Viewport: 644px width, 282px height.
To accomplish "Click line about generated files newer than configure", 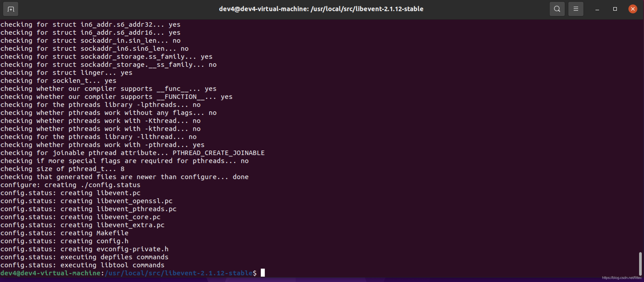I will tap(124, 177).
